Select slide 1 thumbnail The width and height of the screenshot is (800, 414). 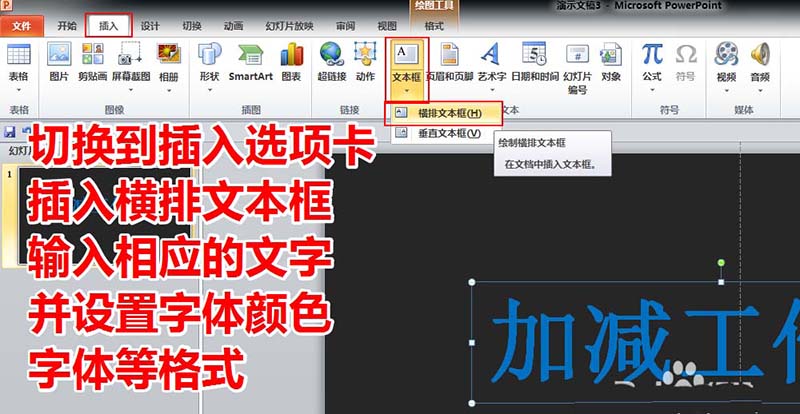click(105, 214)
